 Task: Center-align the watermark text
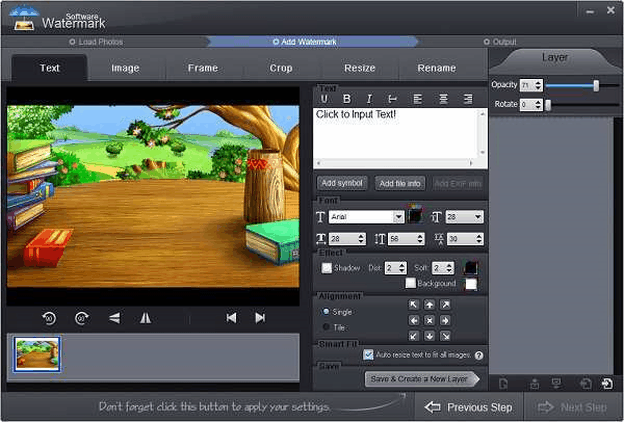click(x=442, y=98)
